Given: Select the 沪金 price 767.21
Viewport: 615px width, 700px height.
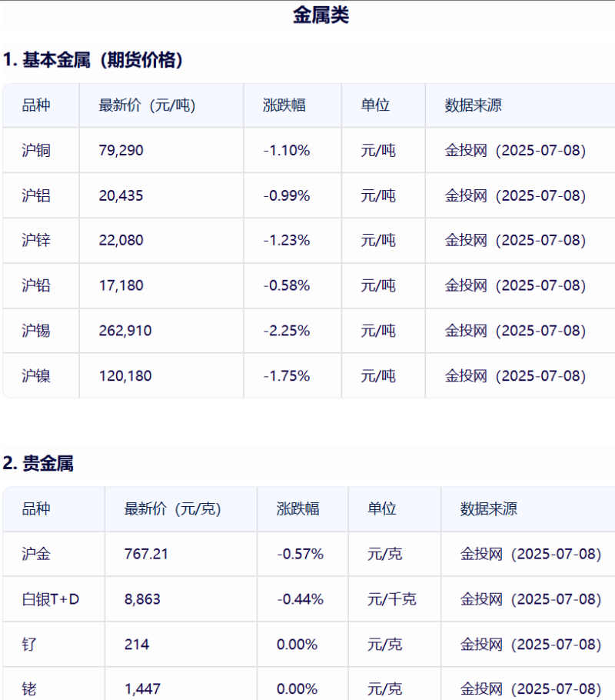Looking at the screenshot, I should [146, 554].
